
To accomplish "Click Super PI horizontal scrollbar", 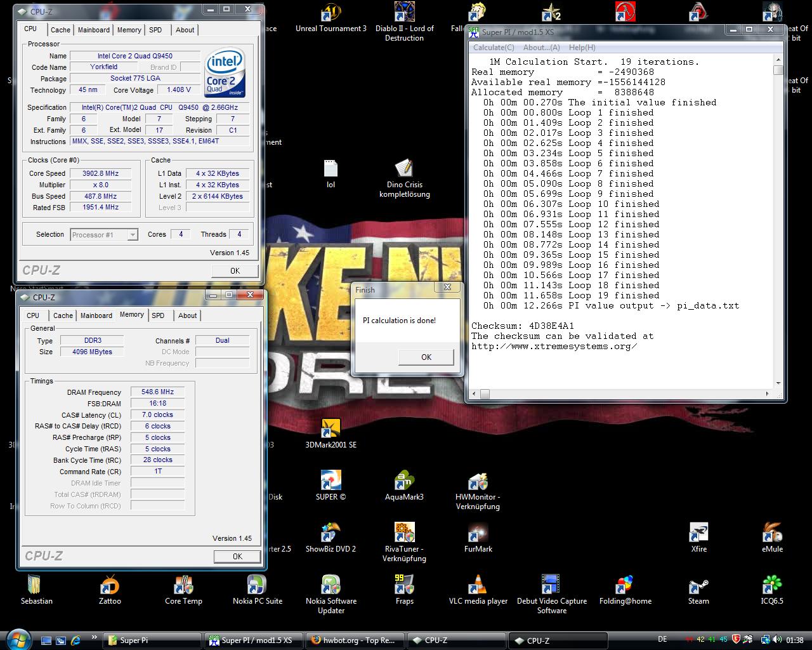I will 622,394.
